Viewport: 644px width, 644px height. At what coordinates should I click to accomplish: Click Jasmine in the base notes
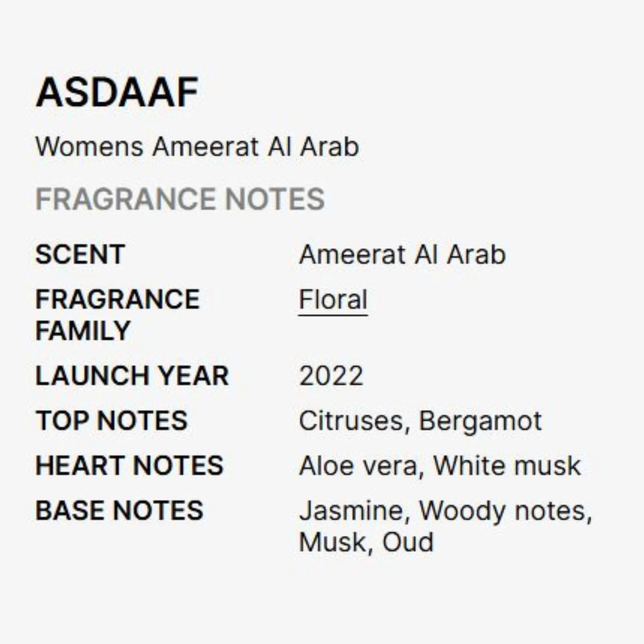351,511
